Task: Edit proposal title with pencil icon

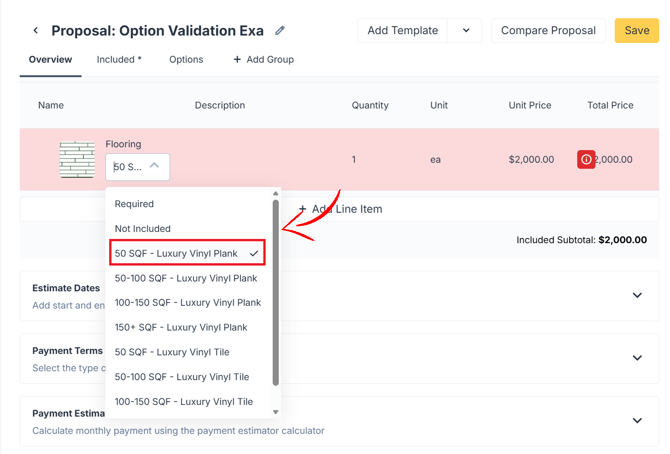Action: pos(280,30)
